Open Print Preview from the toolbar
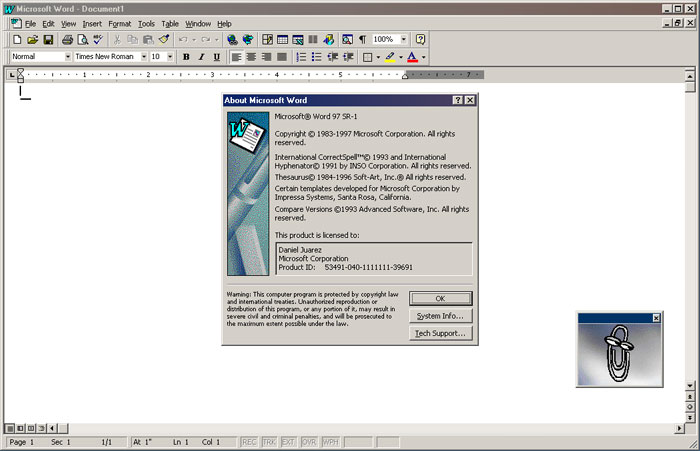This screenshot has height=451, width=700. coord(83,40)
